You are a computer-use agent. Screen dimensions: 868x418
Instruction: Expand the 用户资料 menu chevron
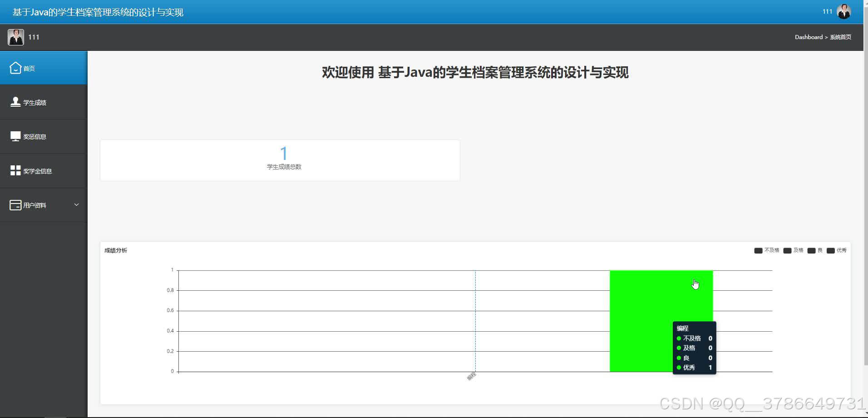(76, 204)
